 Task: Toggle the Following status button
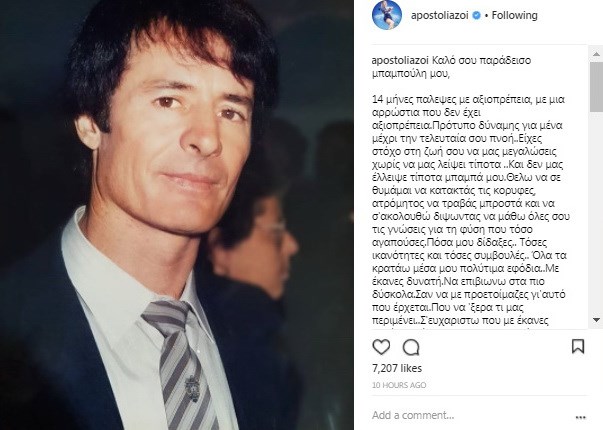515,15
